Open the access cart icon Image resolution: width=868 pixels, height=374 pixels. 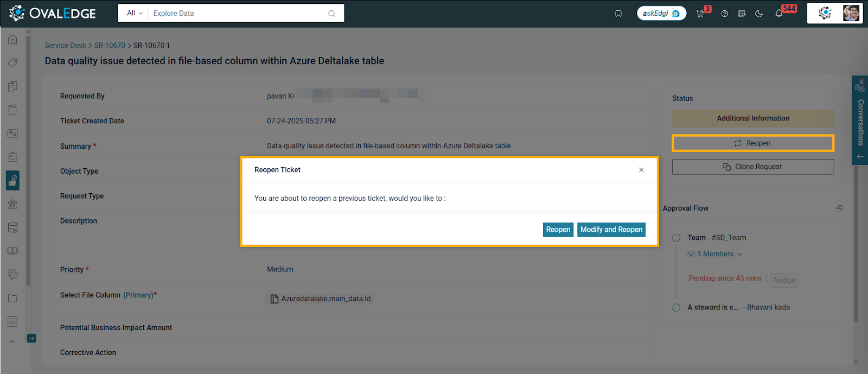coord(700,14)
